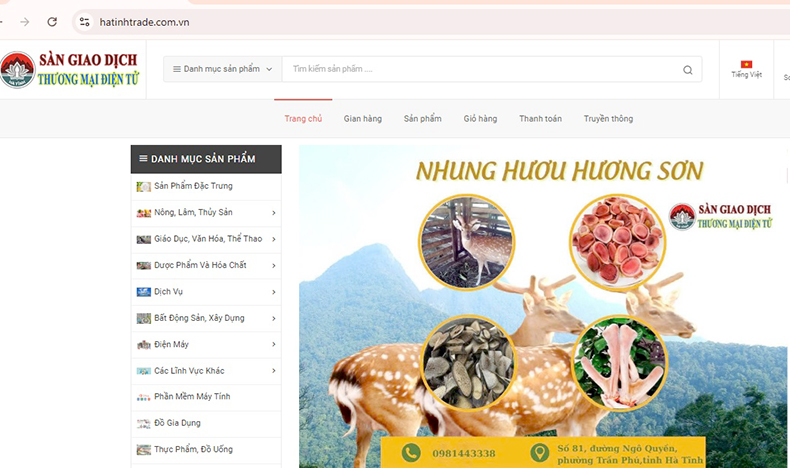790x468 pixels.
Task: Select Sản Phẩm Đặc Trưng category link
Action: [x=193, y=186]
